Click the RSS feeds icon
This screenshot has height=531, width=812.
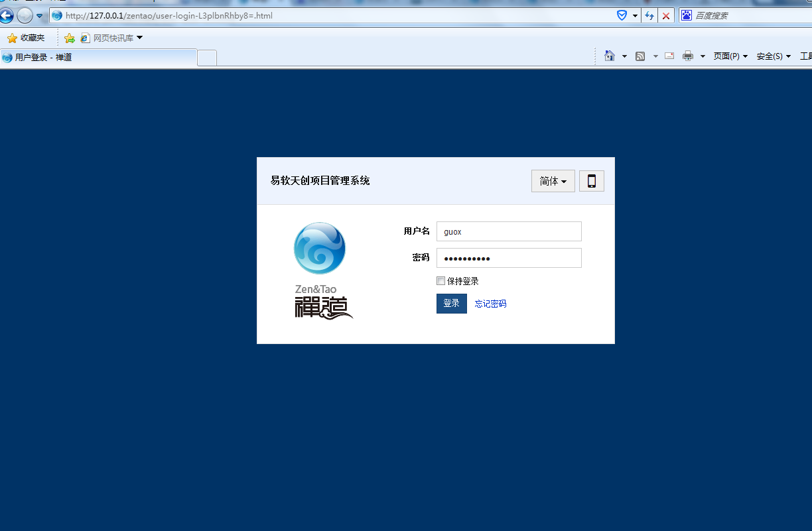(640, 56)
